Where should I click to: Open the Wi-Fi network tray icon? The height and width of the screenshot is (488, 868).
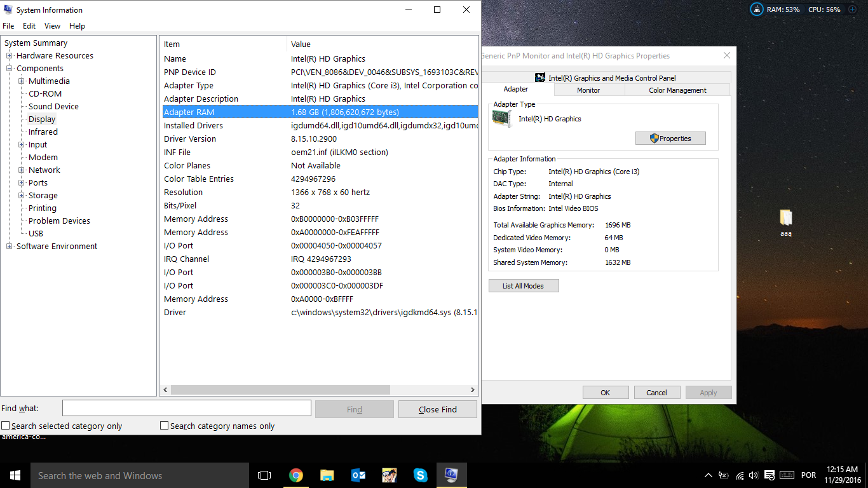click(x=740, y=475)
